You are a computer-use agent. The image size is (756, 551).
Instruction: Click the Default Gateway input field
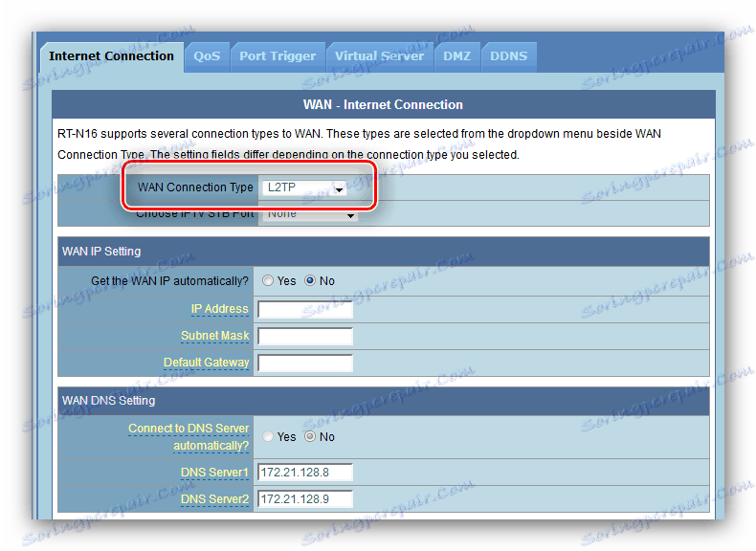(x=305, y=363)
